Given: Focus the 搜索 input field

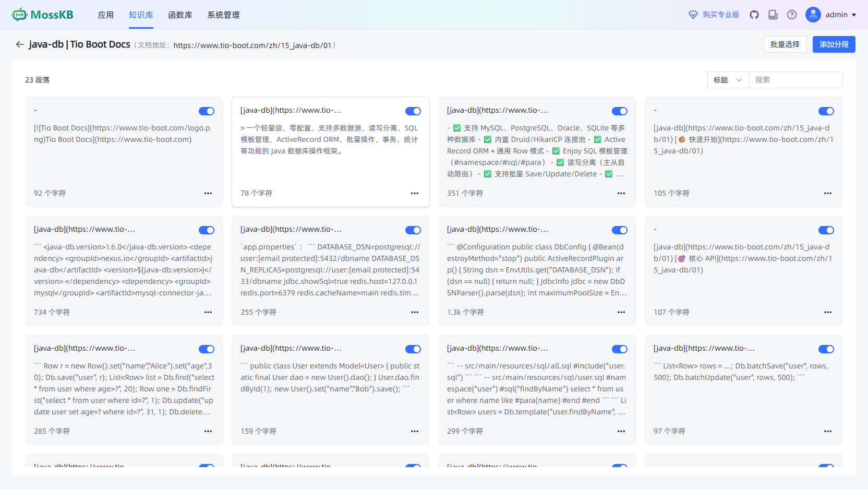Looking at the screenshot, I should 796,80.
